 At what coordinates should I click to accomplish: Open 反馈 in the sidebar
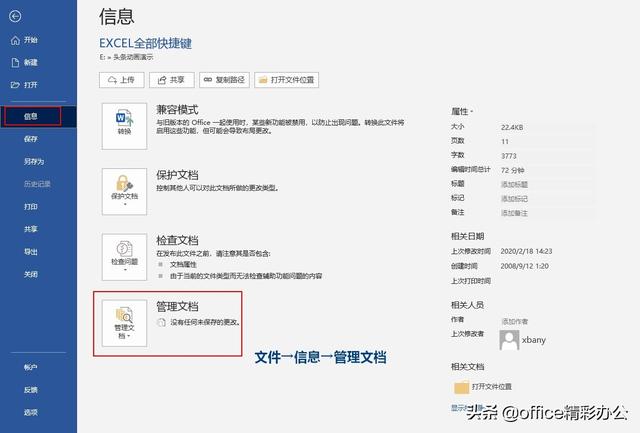(x=31, y=390)
